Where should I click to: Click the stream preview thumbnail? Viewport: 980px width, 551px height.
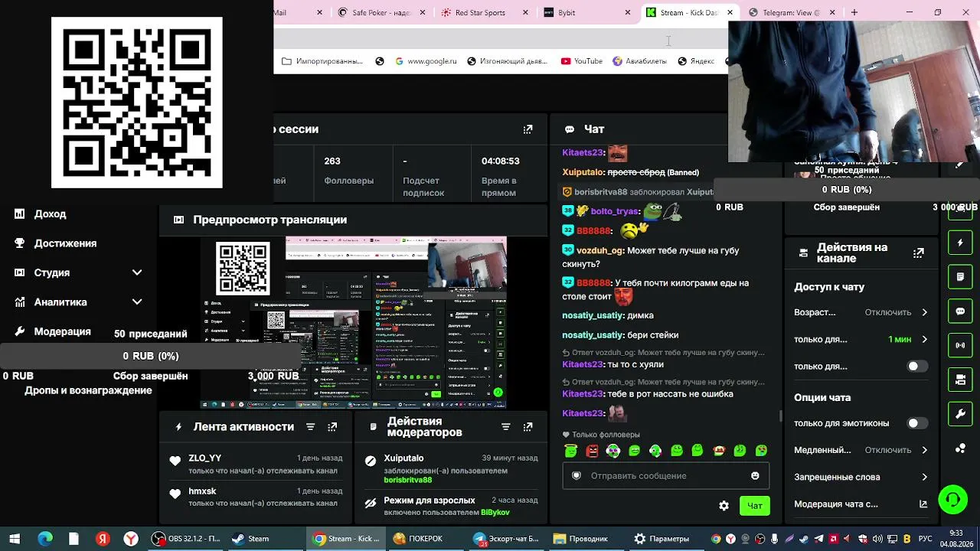coord(354,322)
